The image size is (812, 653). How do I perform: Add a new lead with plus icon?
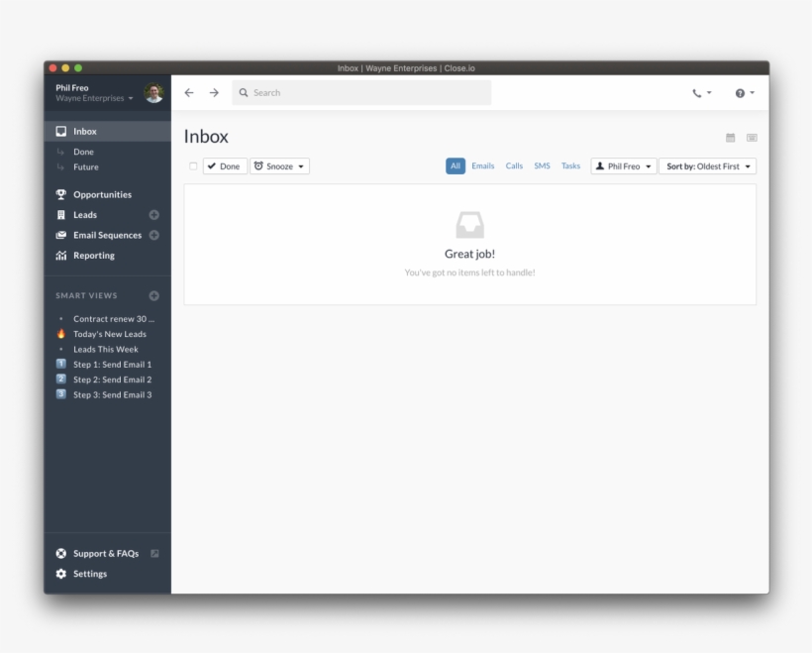[x=153, y=215]
